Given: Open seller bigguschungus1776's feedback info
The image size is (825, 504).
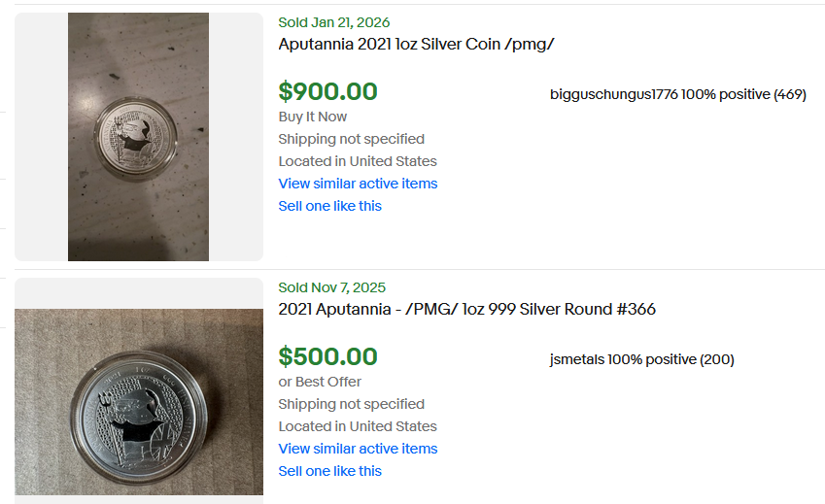Looking at the screenshot, I should click(x=677, y=94).
